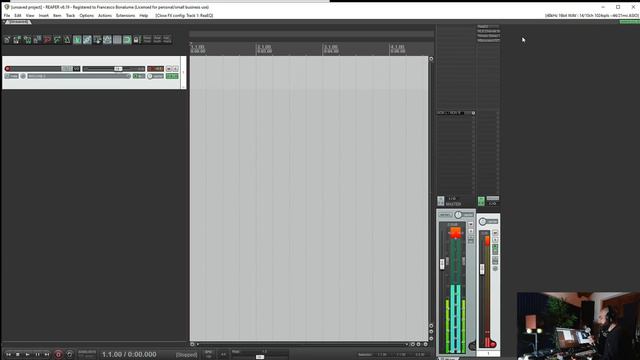Toggle grid lines in the toolbar
The width and height of the screenshot is (640, 360).
point(117,40)
